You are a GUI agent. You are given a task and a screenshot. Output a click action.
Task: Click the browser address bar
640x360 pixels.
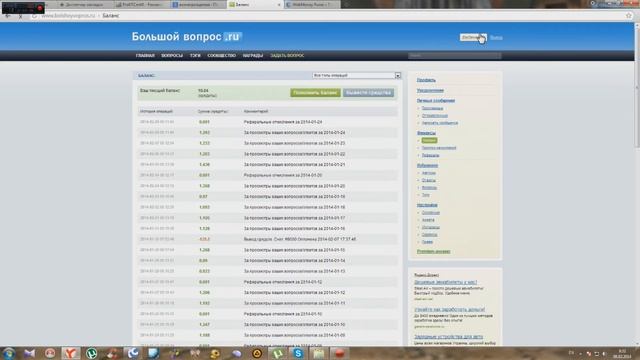pos(327,16)
